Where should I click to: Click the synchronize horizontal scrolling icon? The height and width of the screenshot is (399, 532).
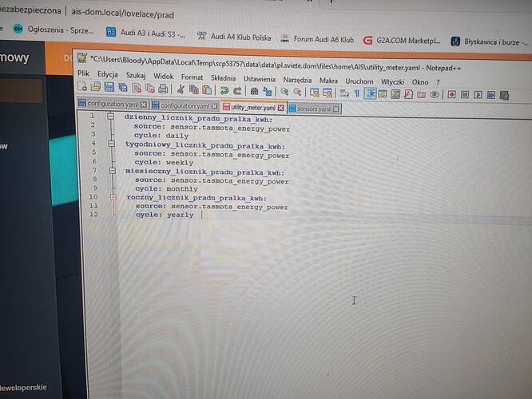(x=327, y=93)
